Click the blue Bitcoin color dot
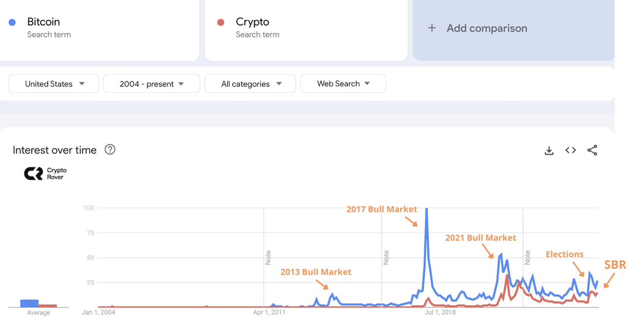The image size is (644, 331). 12,22
